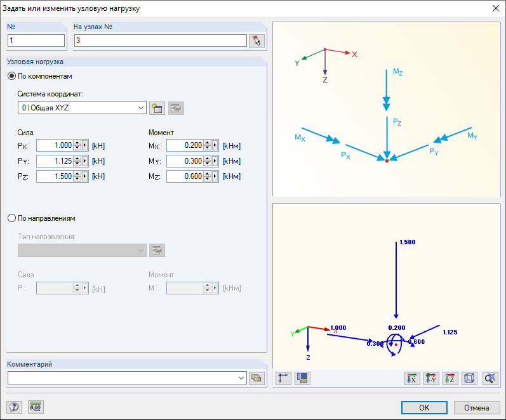Step the Py force value spinner
The image size is (506, 420).
(x=77, y=161)
